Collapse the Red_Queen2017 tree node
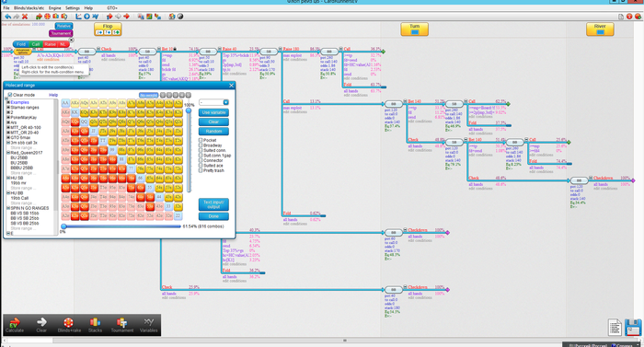Viewport: 644px width, 347px height. [x=8, y=153]
